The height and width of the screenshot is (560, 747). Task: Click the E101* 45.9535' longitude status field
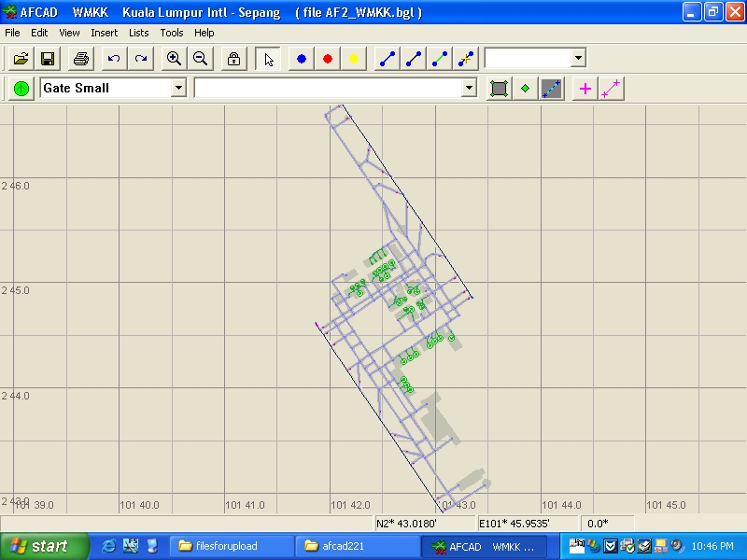[x=528, y=524]
